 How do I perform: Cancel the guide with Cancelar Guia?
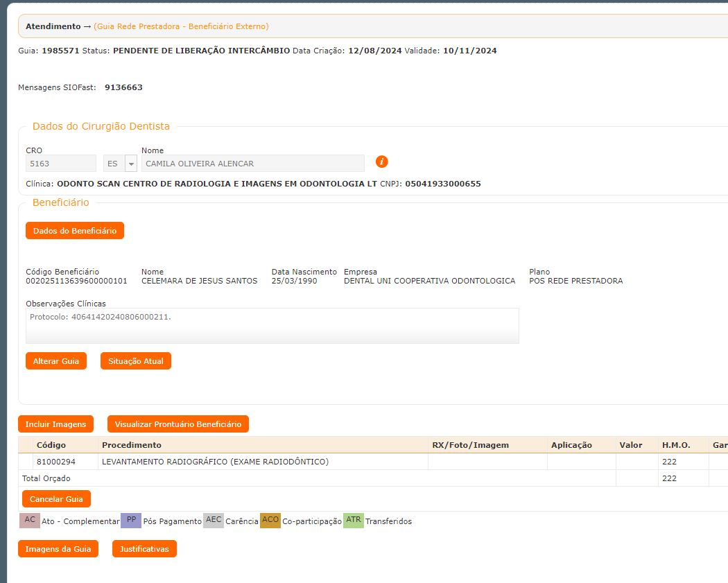(56, 499)
